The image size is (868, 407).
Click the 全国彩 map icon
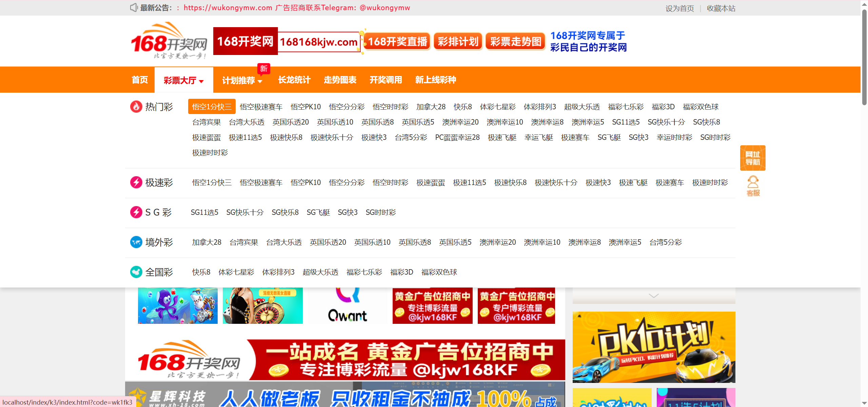pyautogui.click(x=136, y=272)
